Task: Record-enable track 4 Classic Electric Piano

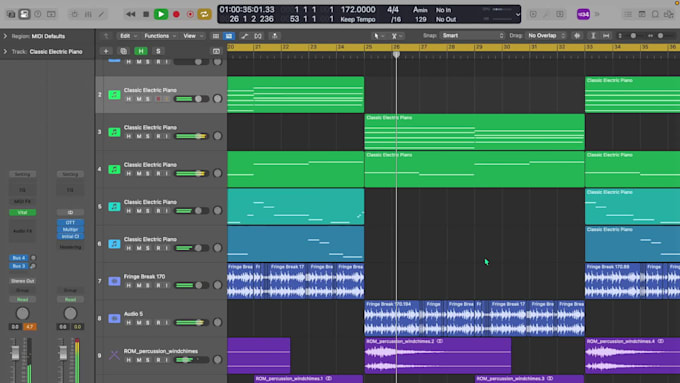Action: pos(158,173)
